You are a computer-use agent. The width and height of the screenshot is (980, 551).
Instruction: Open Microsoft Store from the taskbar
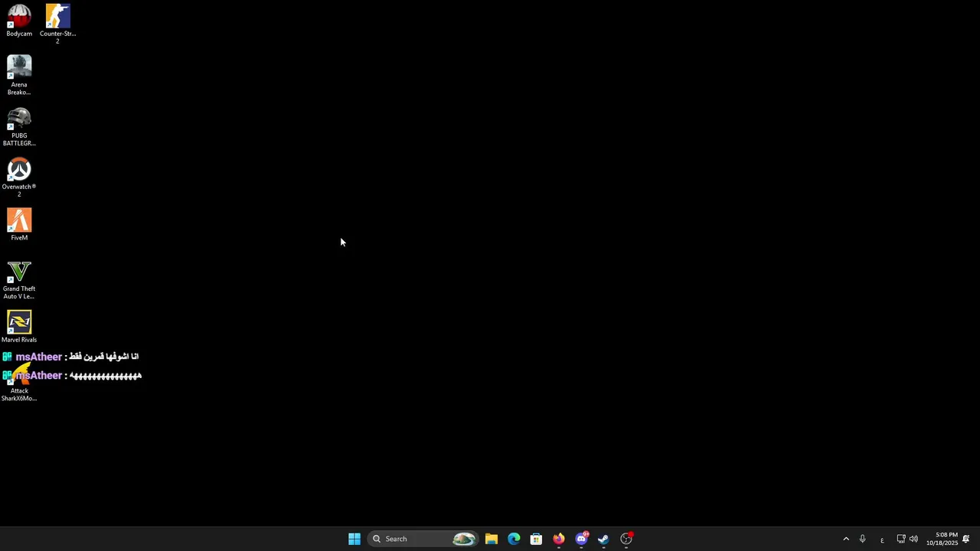pos(536,539)
